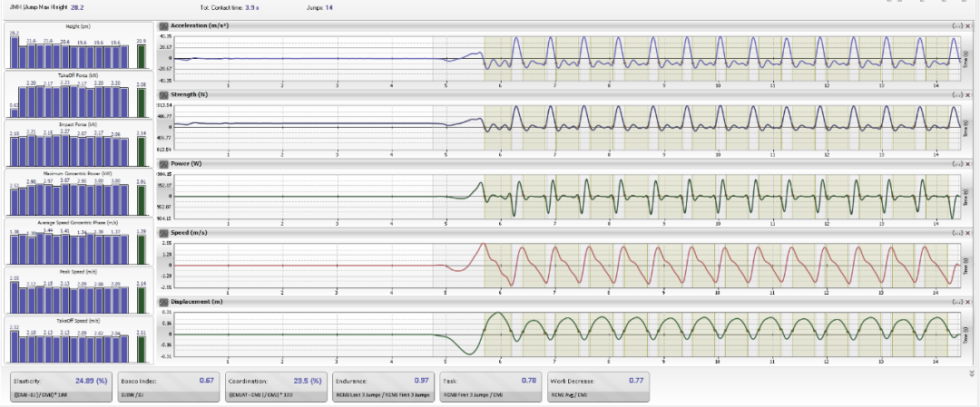The image size is (980, 407).
Task: Select the Endurance index box
Action: click(383, 386)
